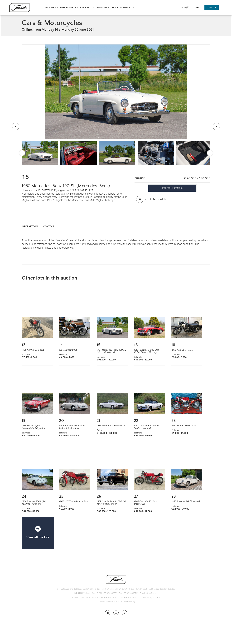Toggle heart to add to favorite lots

(140, 199)
